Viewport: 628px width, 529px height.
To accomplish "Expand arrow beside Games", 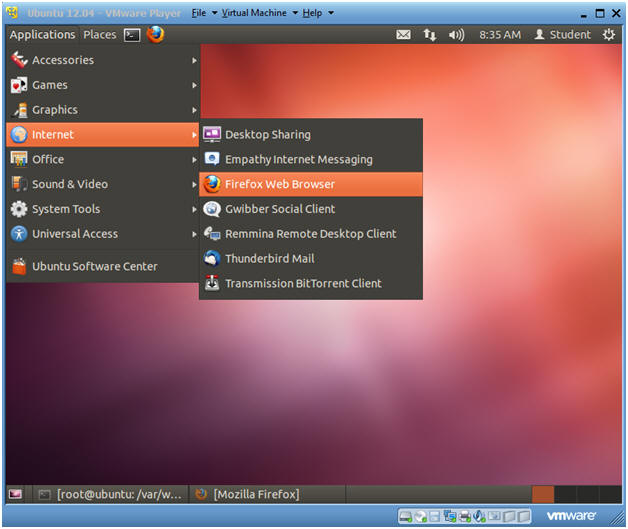I will [x=194, y=85].
